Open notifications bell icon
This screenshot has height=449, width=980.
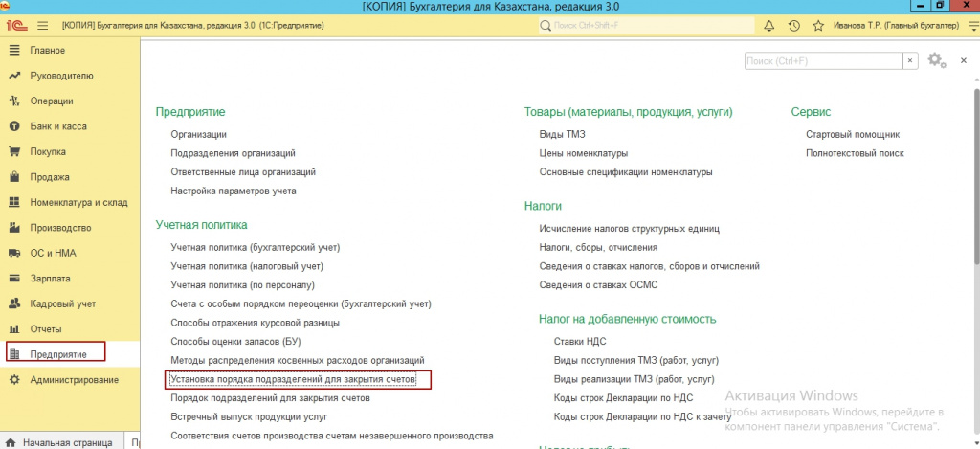[769, 26]
